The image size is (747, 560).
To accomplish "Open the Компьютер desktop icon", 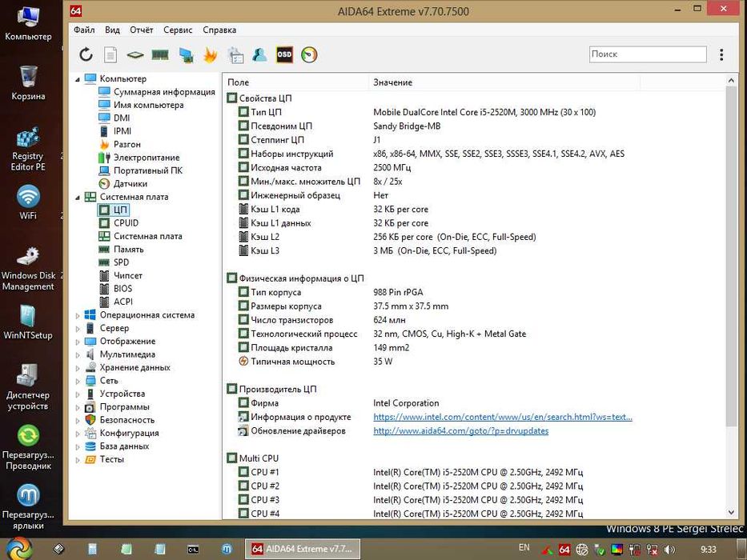I will pyautogui.click(x=28, y=24).
